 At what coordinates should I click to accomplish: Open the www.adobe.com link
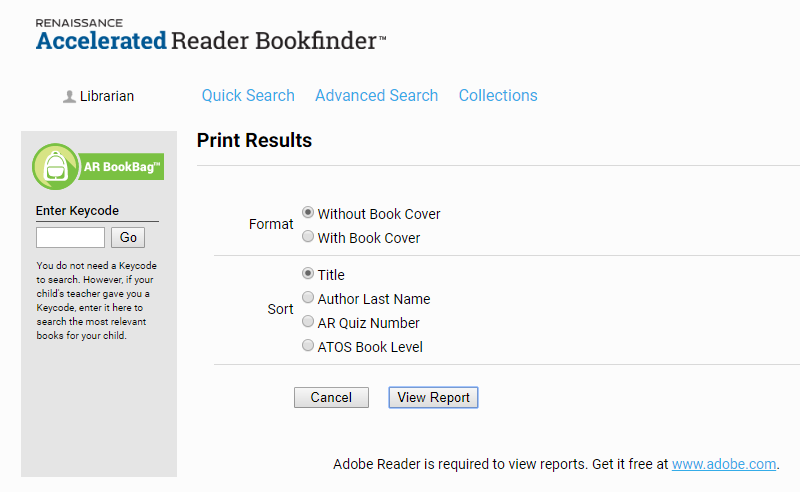[724, 464]
